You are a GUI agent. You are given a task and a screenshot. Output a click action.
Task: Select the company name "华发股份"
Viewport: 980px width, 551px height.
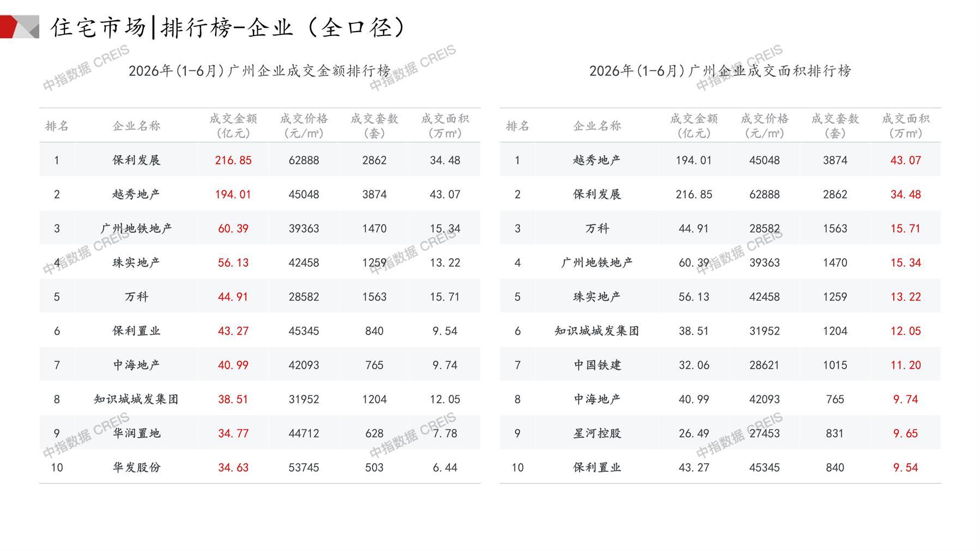(136, 468)
